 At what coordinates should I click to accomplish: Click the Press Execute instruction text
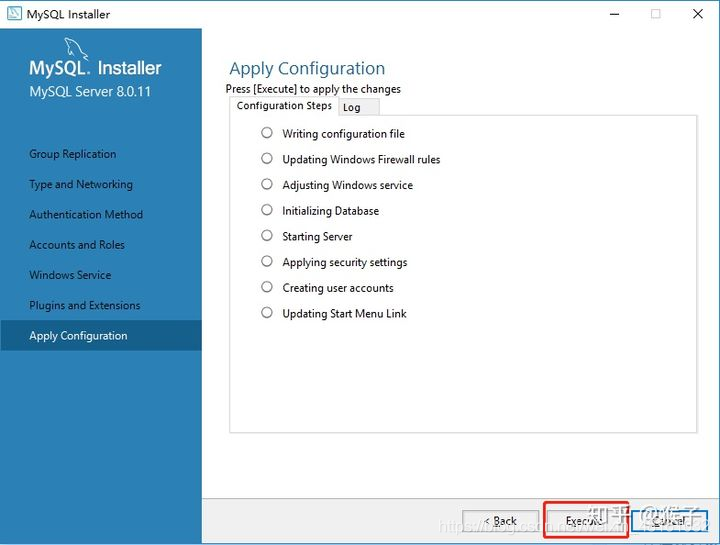[x=313, y=89]
